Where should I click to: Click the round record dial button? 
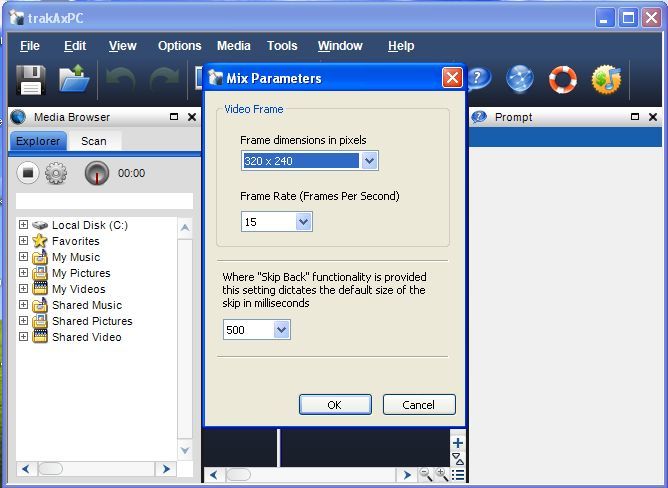[x=97, y=173]
